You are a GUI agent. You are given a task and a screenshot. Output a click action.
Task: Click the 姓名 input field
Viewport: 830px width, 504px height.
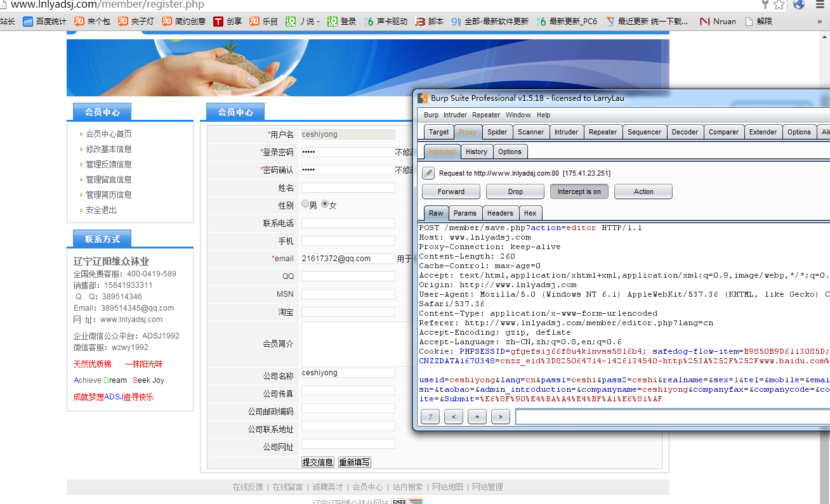348,188
